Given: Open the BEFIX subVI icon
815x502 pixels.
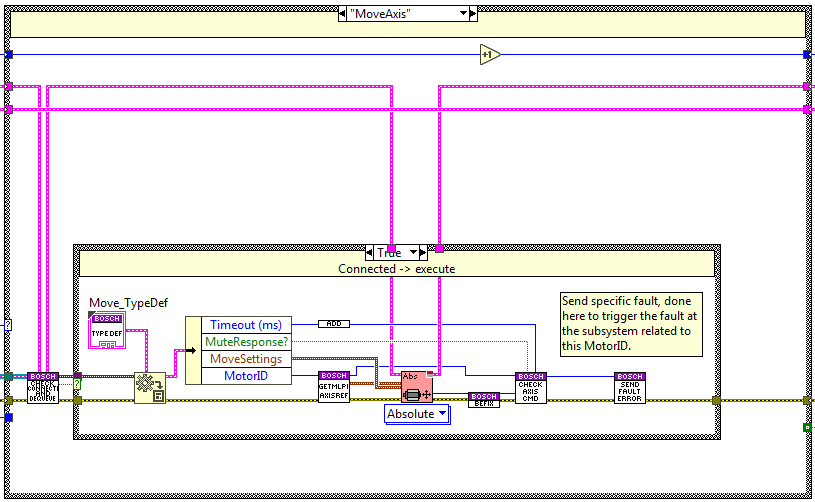Looking at the screenshot, I should (x=484, y=400).
